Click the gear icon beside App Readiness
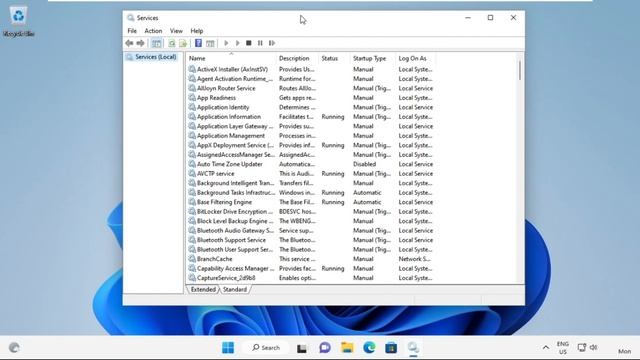Image resolution: width=640 pixels, height=360 pixels. click(x=192, y=98)
